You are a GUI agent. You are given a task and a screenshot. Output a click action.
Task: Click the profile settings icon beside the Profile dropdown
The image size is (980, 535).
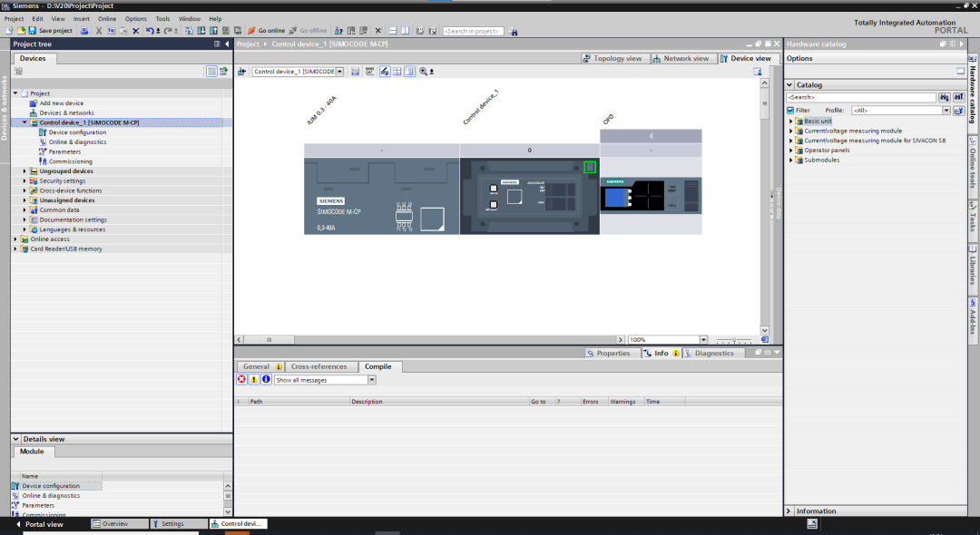click(x=959, y=111)
